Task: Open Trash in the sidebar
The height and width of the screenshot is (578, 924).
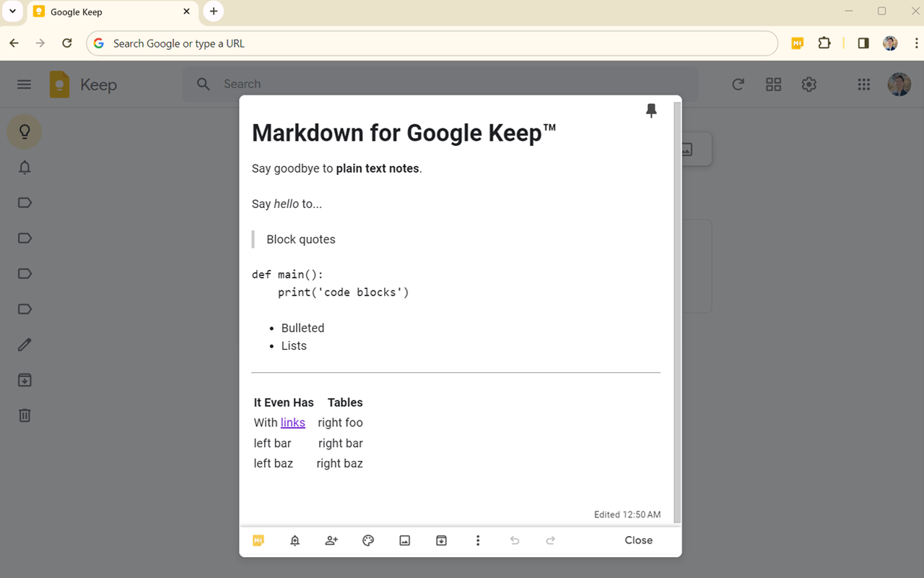Action: tap(25, 415)
